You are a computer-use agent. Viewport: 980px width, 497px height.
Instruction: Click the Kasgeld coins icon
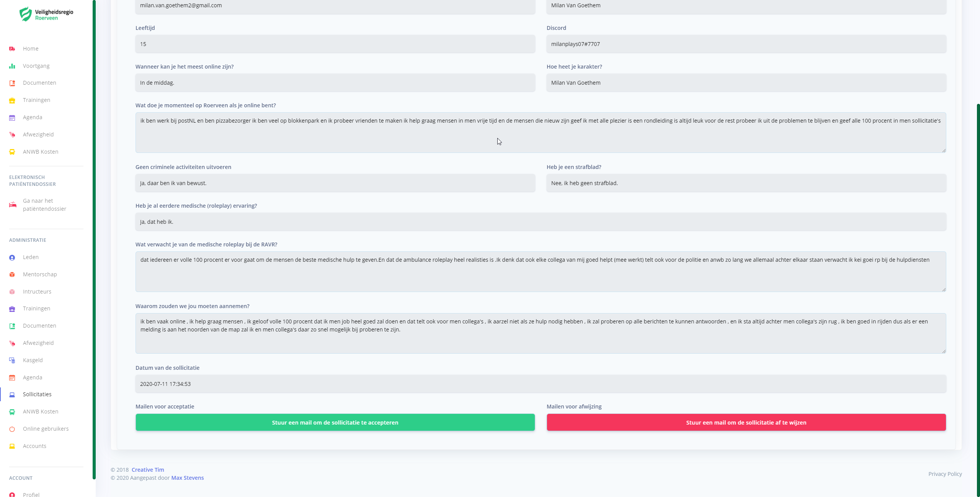pos(12,360)
